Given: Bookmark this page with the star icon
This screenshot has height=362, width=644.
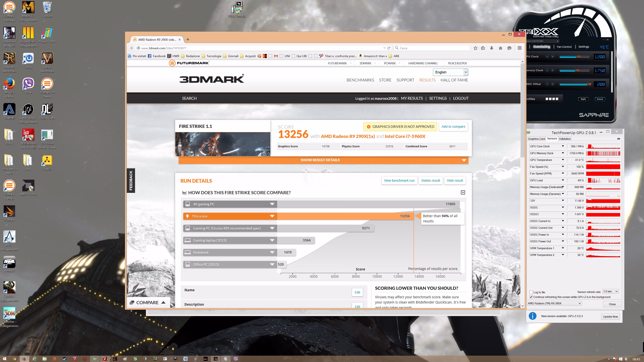Looking at the screenshot, I should [475, 48].
